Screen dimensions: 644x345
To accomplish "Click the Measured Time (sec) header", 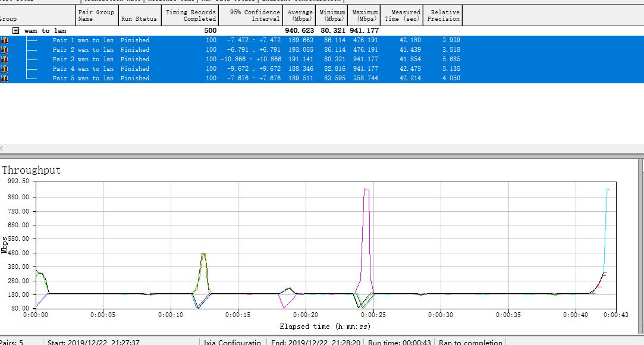I will point(402,15).
